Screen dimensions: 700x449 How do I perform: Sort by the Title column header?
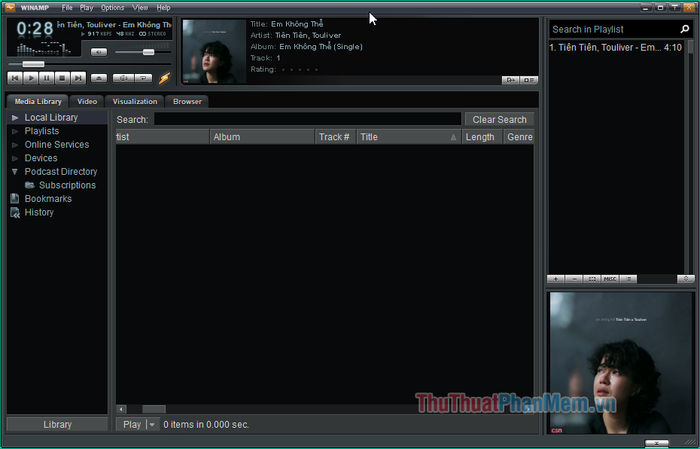[x=409, y=137]
